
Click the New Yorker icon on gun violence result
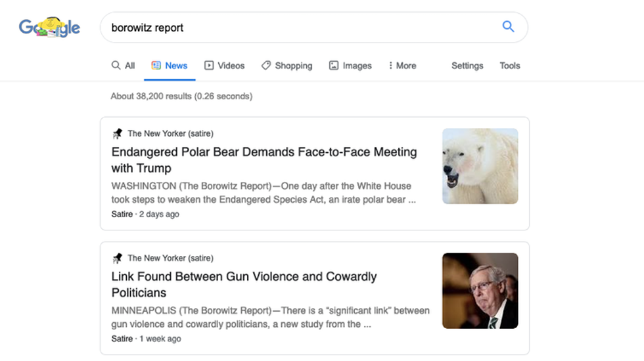(x=118, y=259)
